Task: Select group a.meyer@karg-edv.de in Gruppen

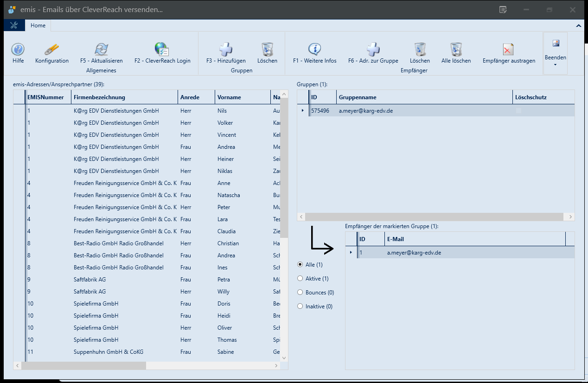Action: (436, 111)
